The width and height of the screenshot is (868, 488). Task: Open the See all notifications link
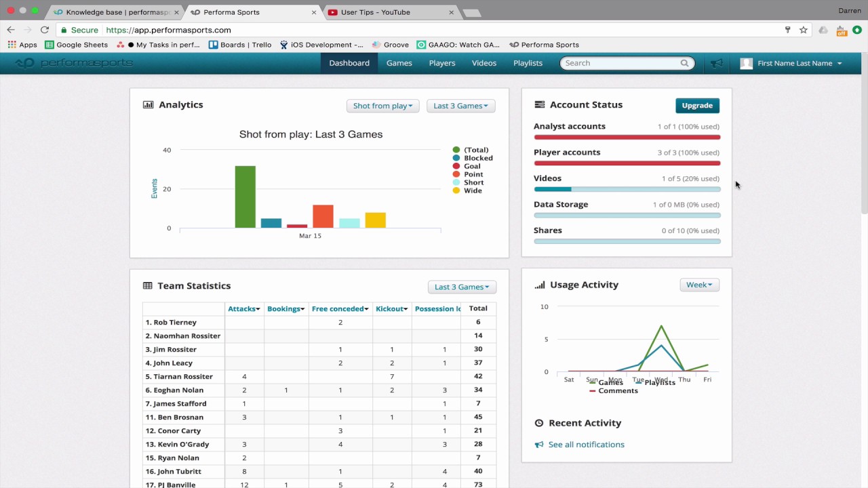587,445
